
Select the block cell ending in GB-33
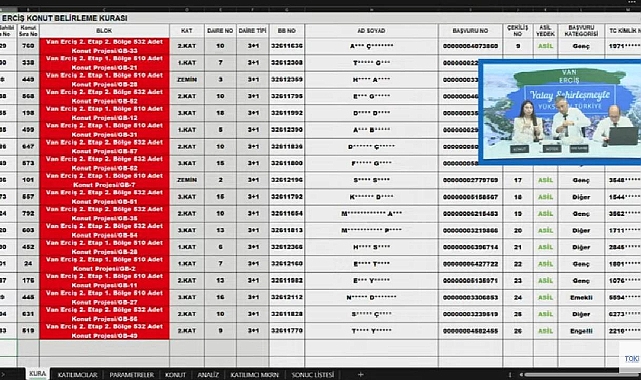(104, 46)
